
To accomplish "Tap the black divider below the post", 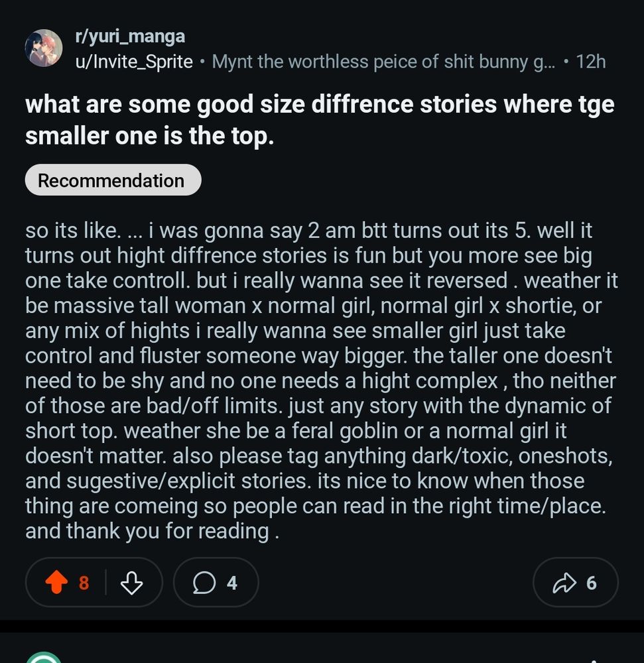I will coord(322,626).
